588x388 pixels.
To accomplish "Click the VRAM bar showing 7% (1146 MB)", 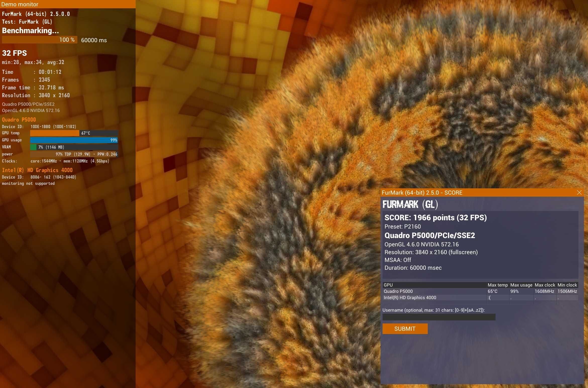I will coord(74,147).
